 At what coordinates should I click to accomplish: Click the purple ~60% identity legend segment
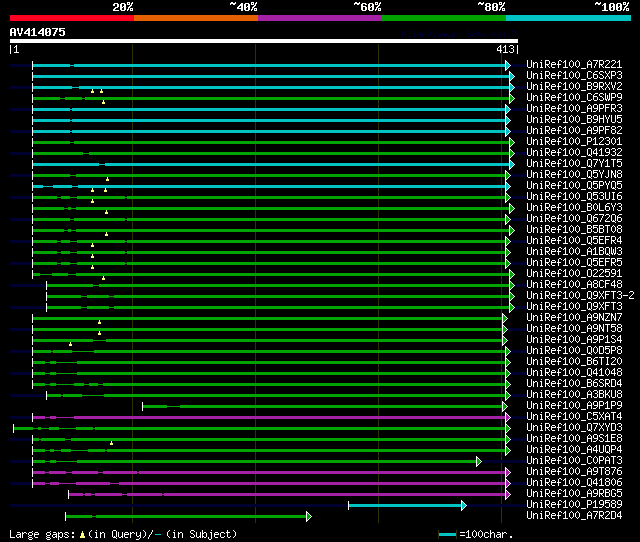click(319, 17)
